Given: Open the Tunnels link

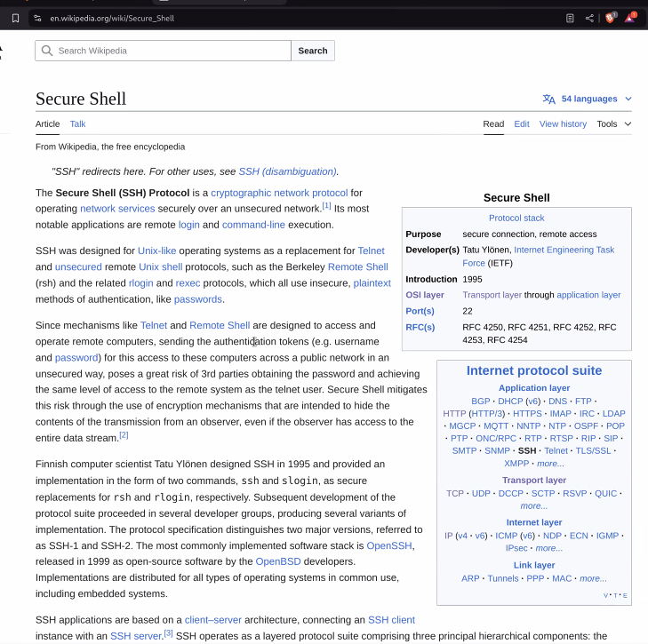Looking at the screenshot, I should (503, 578).
